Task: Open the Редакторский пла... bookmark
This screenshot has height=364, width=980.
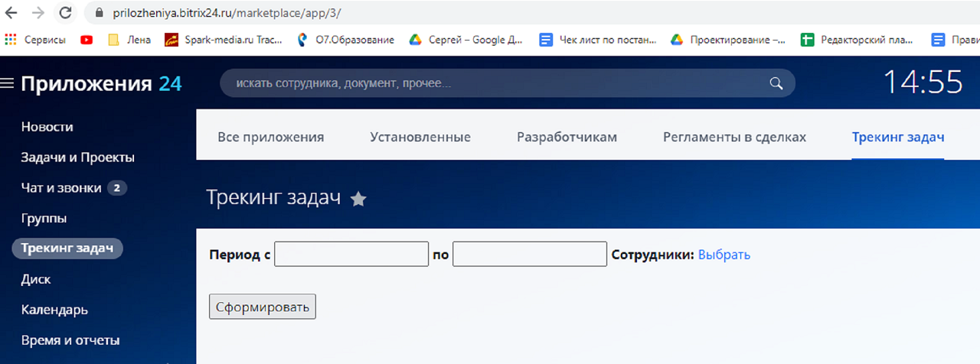Action: 858,40
